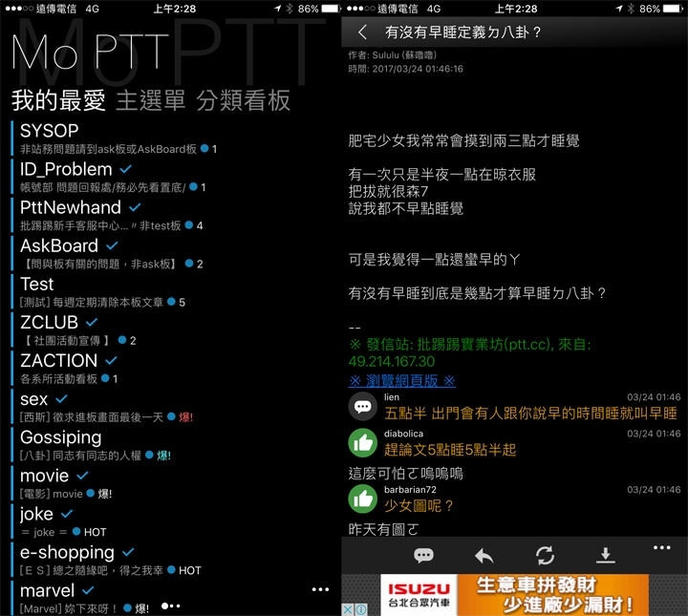Image resolution: width=688 pixels, height=616 pixels.
Task: Refresh the article with the reload icon
Action: pos(546,555)
